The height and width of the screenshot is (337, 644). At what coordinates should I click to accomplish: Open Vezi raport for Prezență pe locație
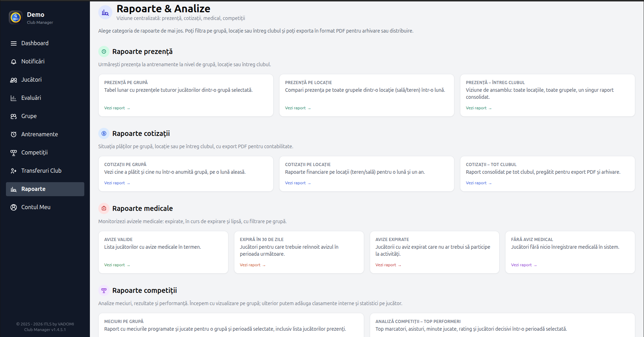click(x=298, y=108)
